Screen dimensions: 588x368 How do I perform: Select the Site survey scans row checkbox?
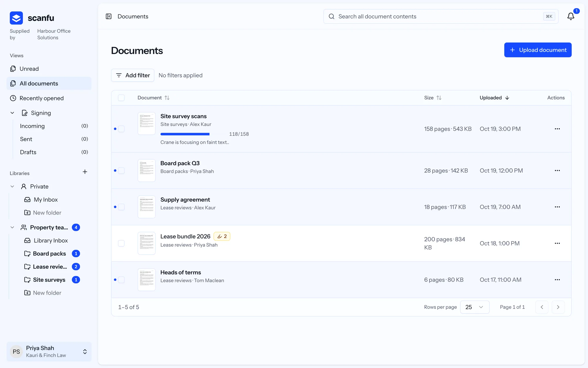point(121,129)
